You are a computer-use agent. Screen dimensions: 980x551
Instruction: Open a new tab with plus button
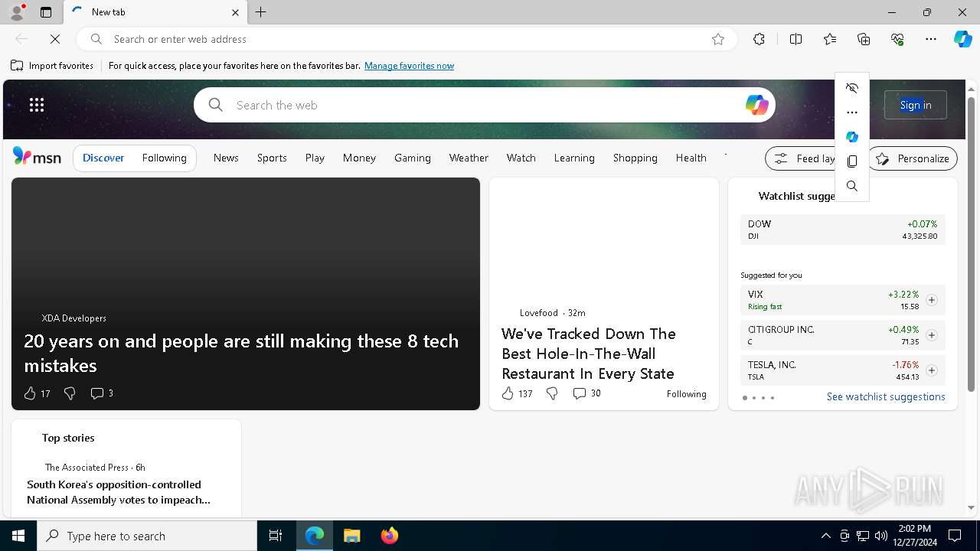(261, 12)
